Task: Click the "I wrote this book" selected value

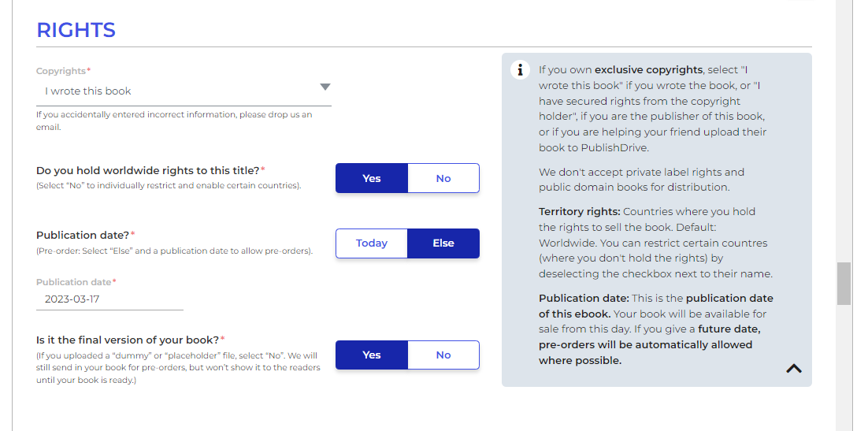Action: 88,91
